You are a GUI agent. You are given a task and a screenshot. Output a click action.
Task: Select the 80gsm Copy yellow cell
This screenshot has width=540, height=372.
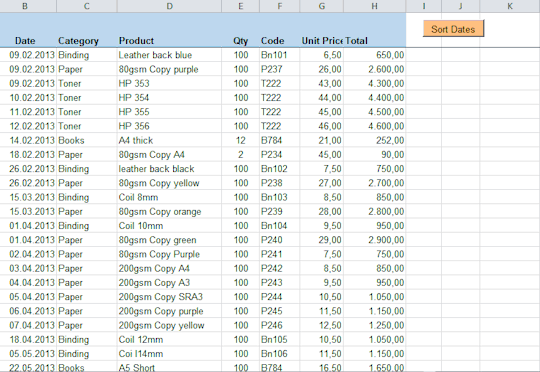tap(169, 183)
